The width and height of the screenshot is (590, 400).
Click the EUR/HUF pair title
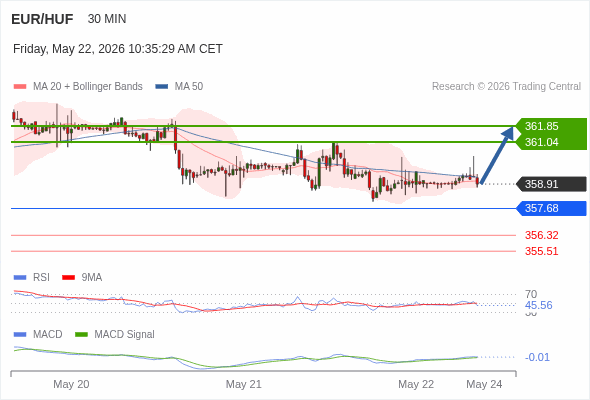click(42, 19)
